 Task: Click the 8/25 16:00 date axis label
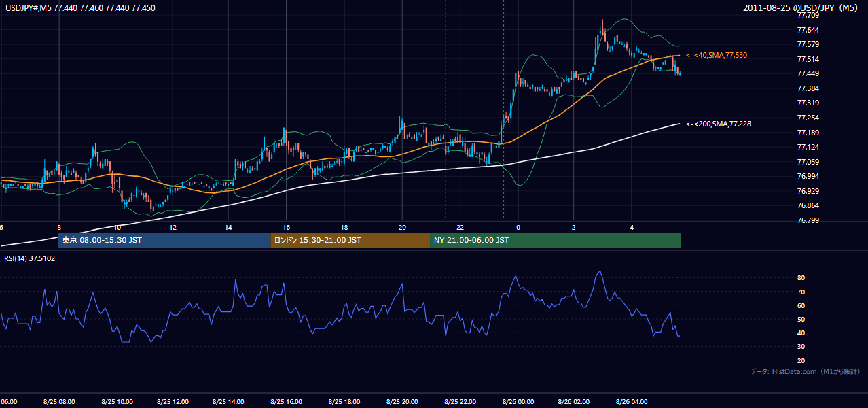tap(286, 402)
